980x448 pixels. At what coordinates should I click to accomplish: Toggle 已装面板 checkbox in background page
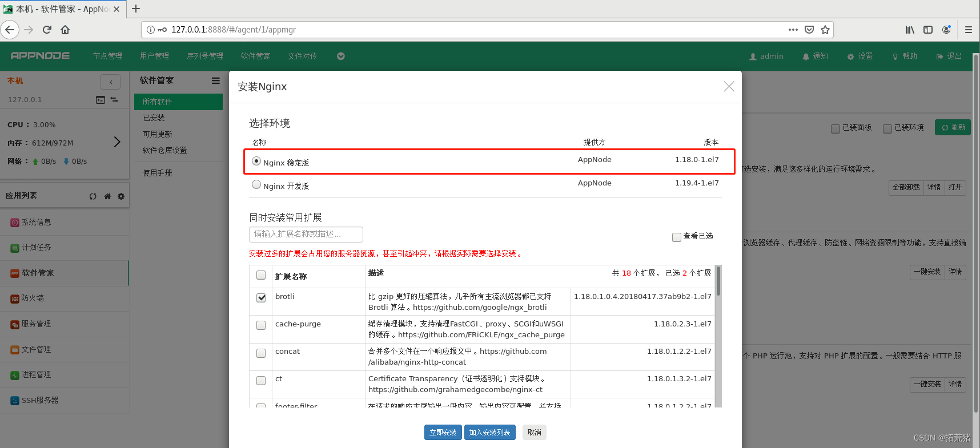pyautogui.click(x=836, y=128)
